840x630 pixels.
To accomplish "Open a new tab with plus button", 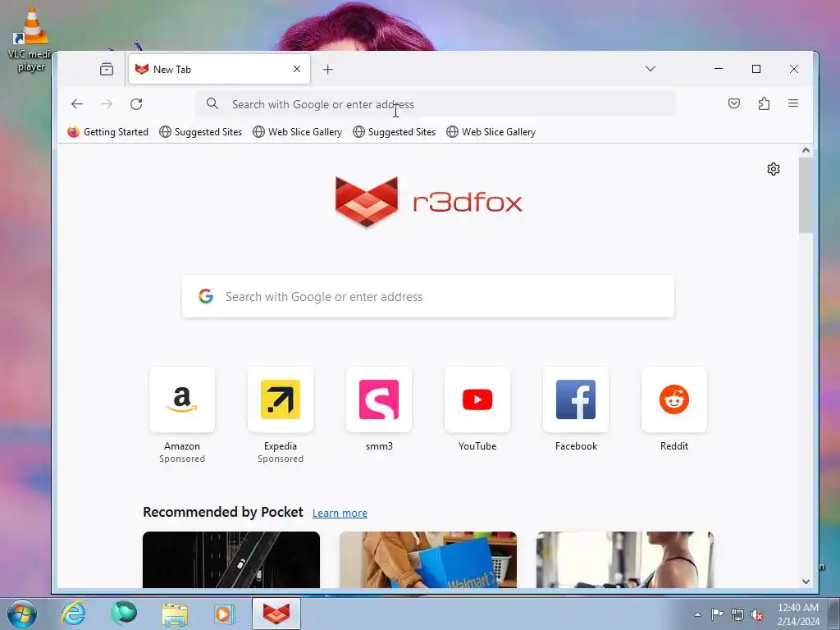I will (x=328, y=69).
